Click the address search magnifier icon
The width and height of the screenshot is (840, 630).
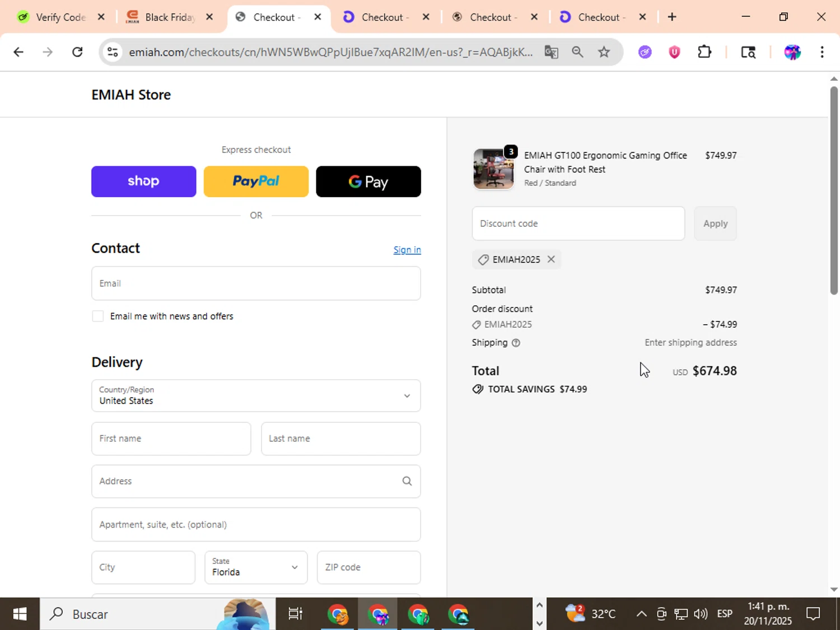click(x=407, y=481)
